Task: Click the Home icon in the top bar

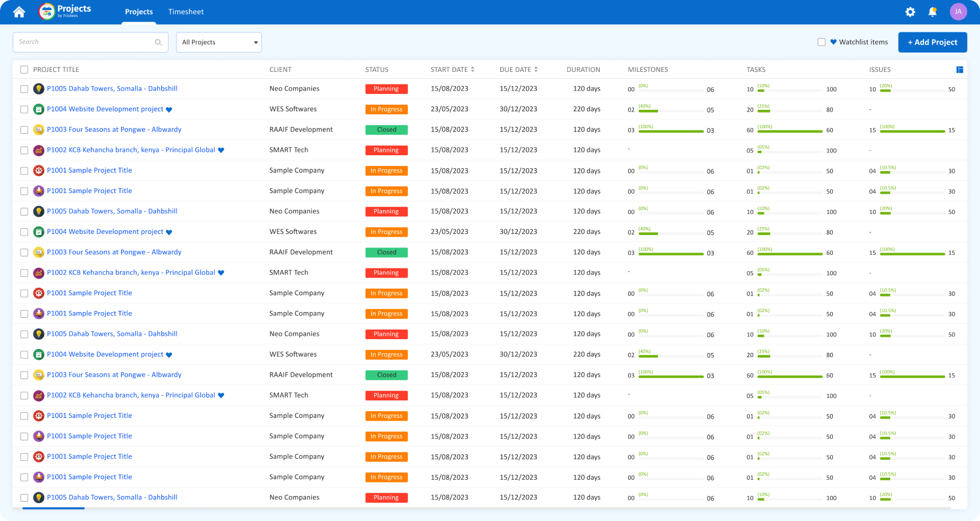Action: (19, 12)
